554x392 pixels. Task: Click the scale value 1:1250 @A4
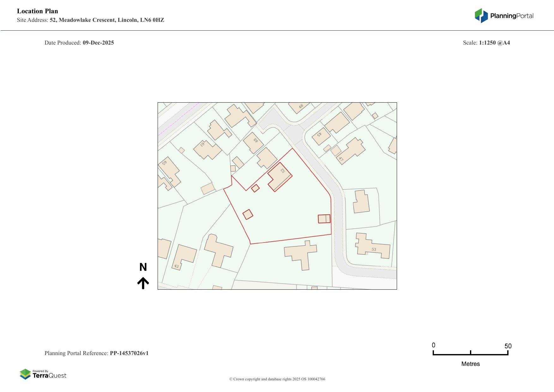pos(494,43)
